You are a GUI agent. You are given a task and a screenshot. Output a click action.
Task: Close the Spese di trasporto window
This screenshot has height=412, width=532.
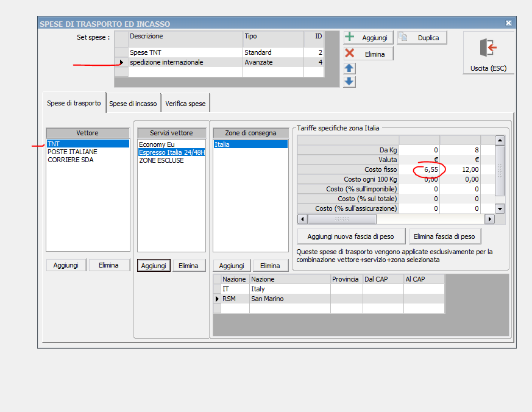click(509, 23)
